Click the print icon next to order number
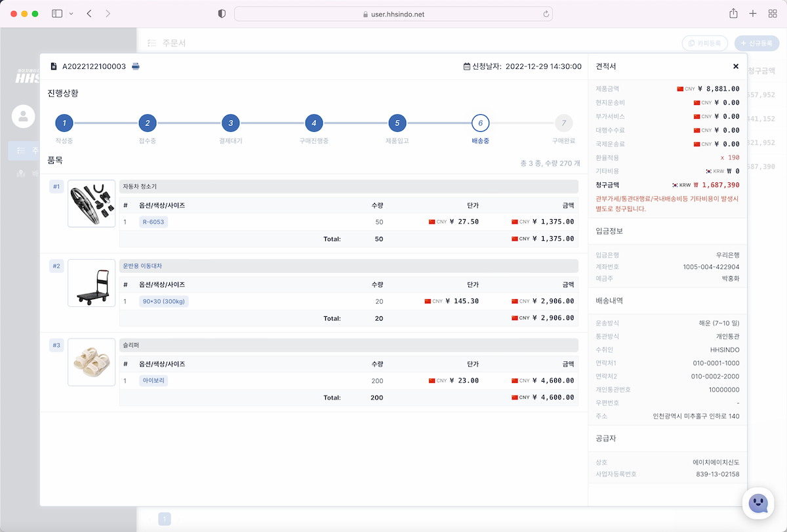The height and width of the screenshot is (532, 787). tap(136, 66)
